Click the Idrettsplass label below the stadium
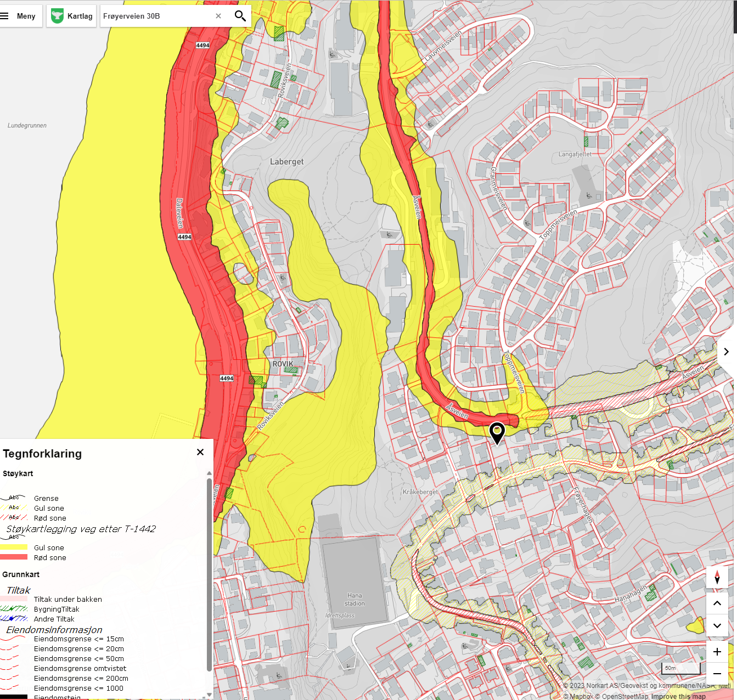This screenshot has width=737, height=700. (x=340, y=616)
